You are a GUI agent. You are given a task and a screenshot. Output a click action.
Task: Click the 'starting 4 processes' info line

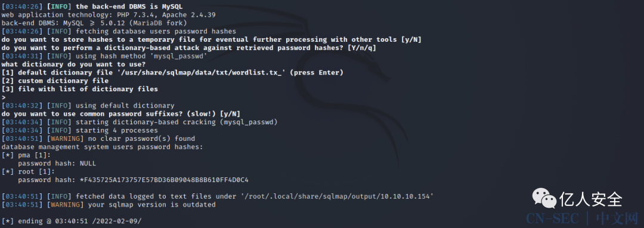[x=80, y=131]
